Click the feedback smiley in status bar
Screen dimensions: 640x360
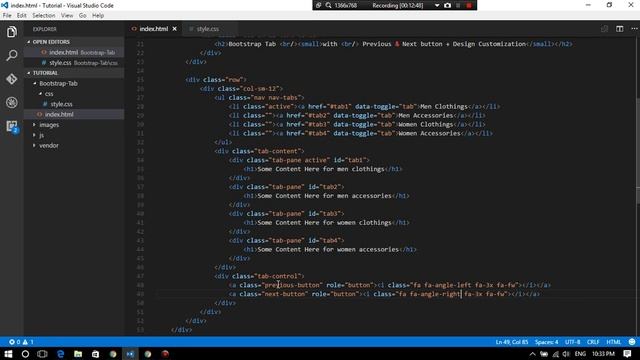click(632, 342)
